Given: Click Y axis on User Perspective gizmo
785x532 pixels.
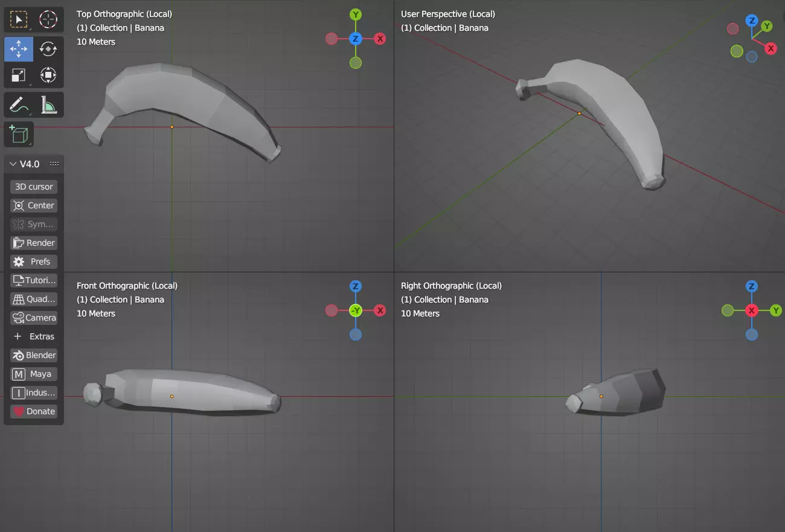Looking at the screenshot, I should pos(766,26).
